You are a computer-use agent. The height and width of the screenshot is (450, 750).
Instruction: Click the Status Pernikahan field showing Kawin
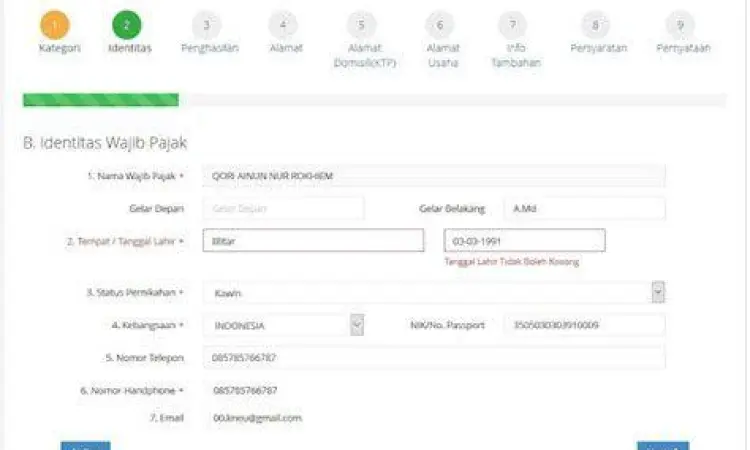click(434, 293)
